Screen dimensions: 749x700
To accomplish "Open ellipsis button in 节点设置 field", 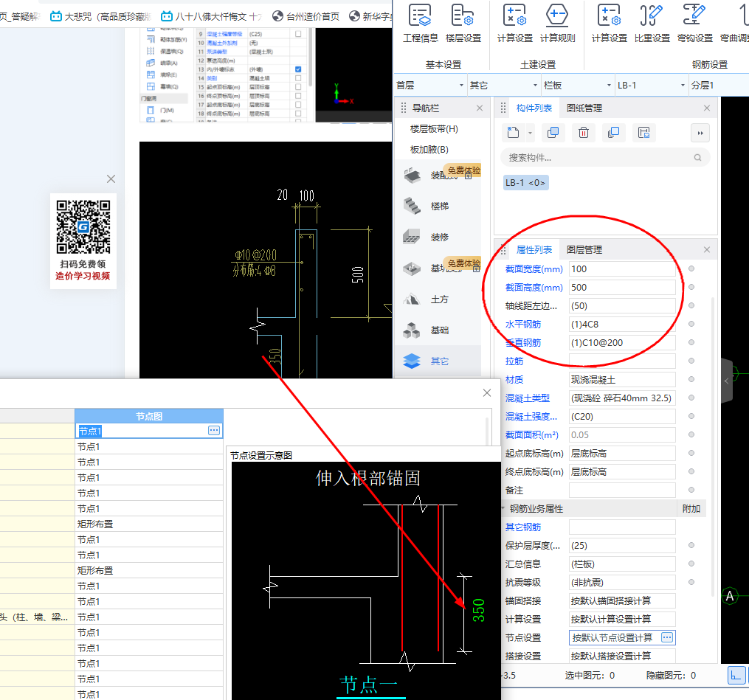I will 667,637.
